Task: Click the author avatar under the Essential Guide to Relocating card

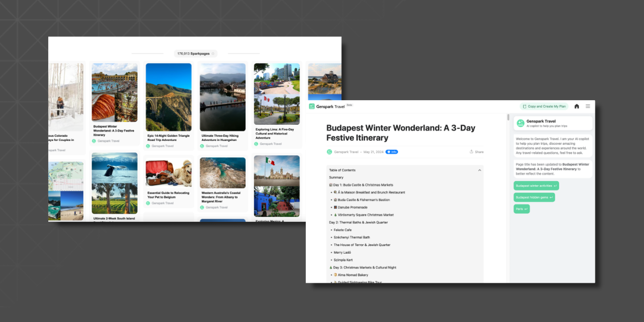Action: click(x=148, y=203)
